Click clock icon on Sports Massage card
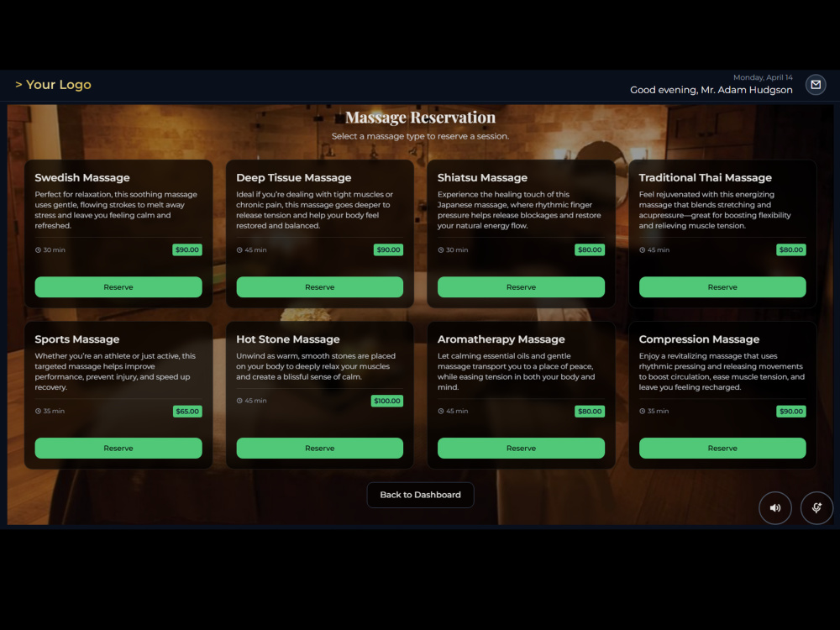Image resolution: width=840 pixels, height=630 pixels. [38, 411]
